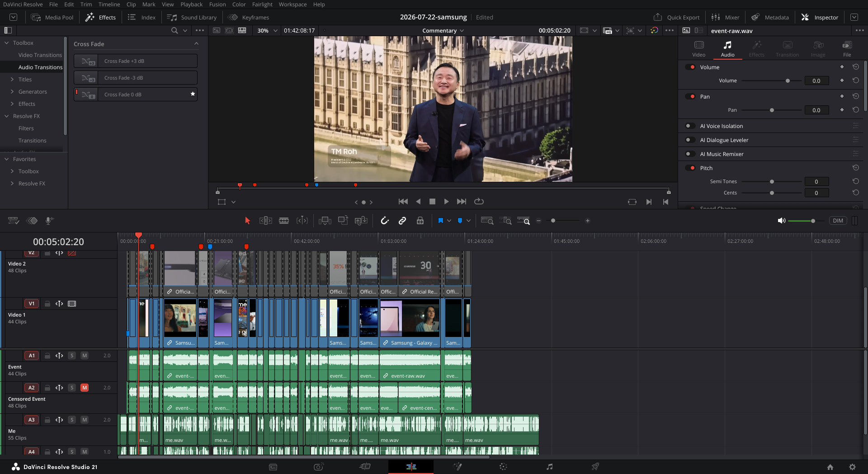The image size is (868, 474).
Task: Collapse the Toolbox tree in Effects
Action: 7,43
